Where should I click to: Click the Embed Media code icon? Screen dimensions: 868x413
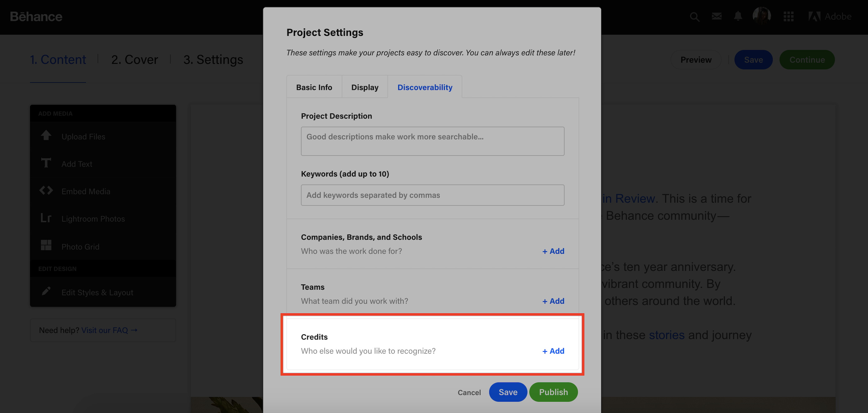(x=46, y=191)
